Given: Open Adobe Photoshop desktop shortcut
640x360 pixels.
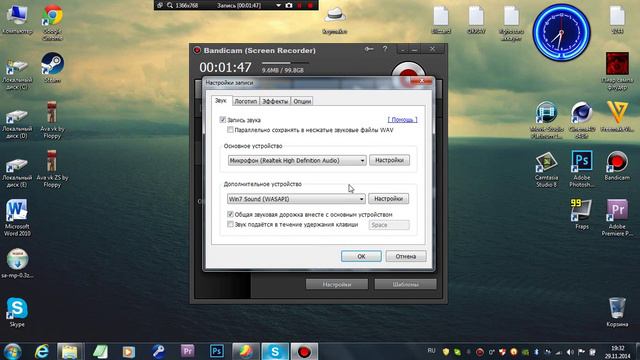Looking at the screenshot, I should (582, 169).
